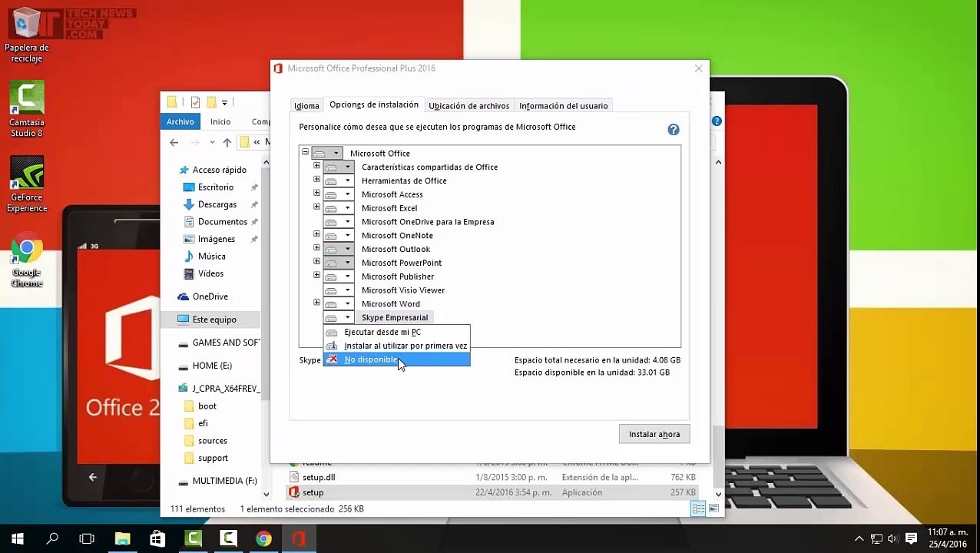Click the OneDrive cloud icon in sidebar
The width and height of the screenshot is (980, 553).
point(183,296)
